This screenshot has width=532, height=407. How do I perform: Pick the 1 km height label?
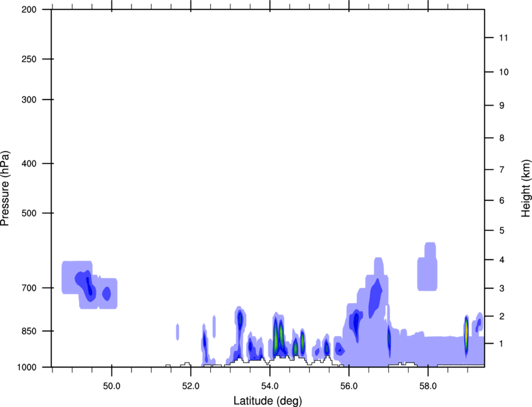point(502,344)
